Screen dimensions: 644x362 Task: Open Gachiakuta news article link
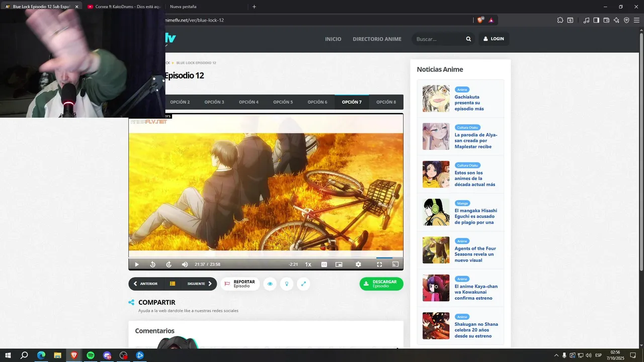tap(469, 103)
